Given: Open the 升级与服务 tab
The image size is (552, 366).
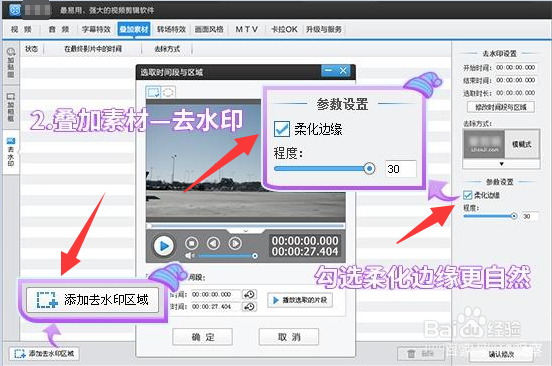Looking at the screenshot, I should click(x=324, y=29).
